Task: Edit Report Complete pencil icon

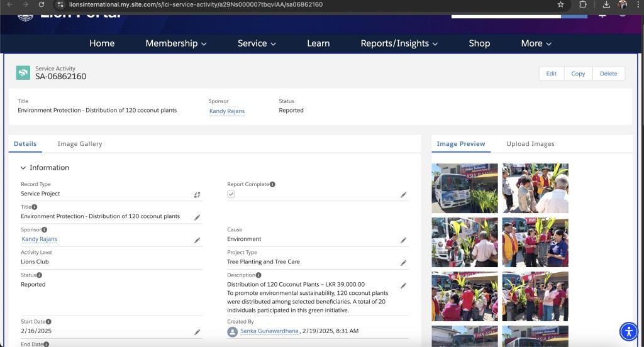Action: click(x=403, y=195)
